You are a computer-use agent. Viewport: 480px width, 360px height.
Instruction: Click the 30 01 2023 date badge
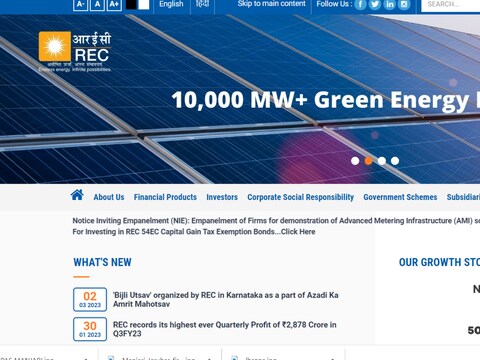(x=90, y=329)
